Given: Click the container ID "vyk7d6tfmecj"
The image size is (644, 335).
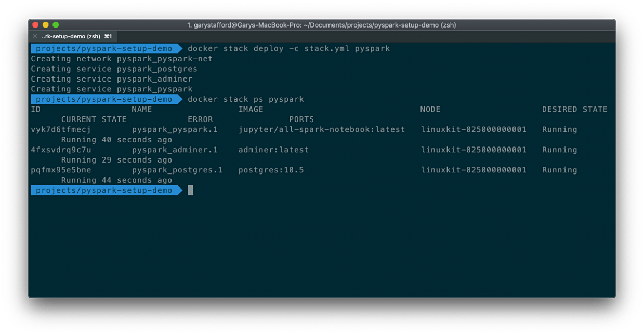Looking at the screenshot, I should click(59, 129).
